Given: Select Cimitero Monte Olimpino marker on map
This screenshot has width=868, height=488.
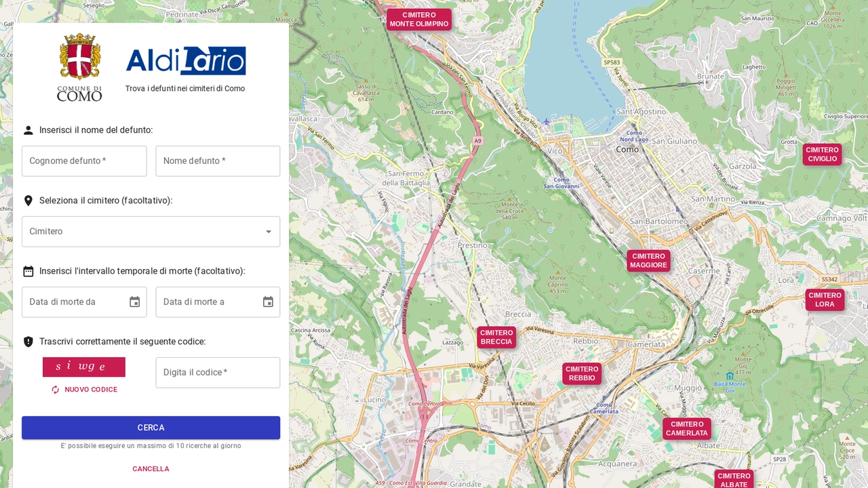Looking at the screenshot, I should [419, 20].
